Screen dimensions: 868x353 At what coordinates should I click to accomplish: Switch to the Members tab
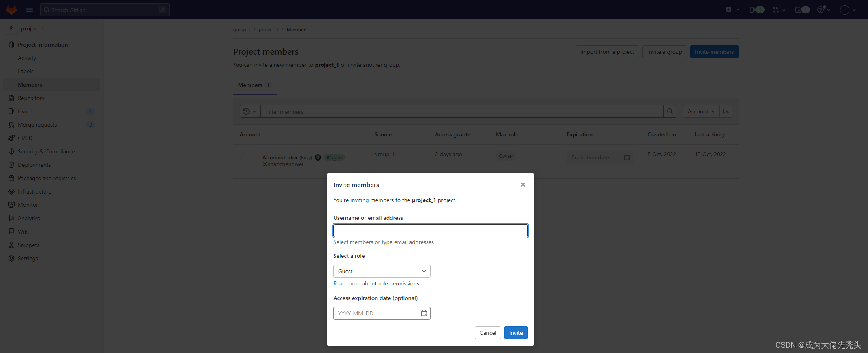click(255, 85)
